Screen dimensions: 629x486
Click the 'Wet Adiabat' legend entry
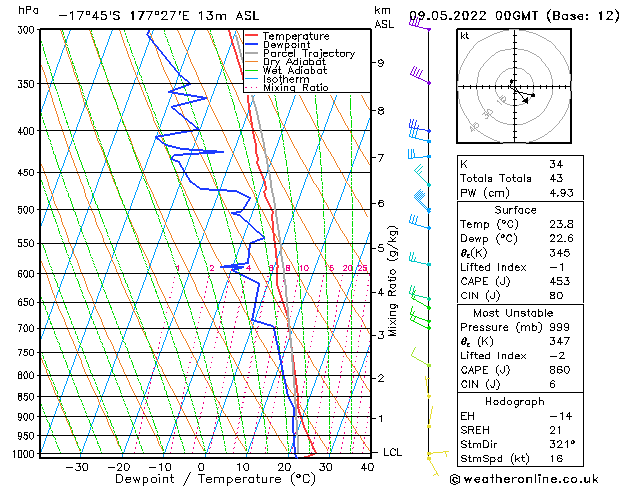tap(295, 70)
